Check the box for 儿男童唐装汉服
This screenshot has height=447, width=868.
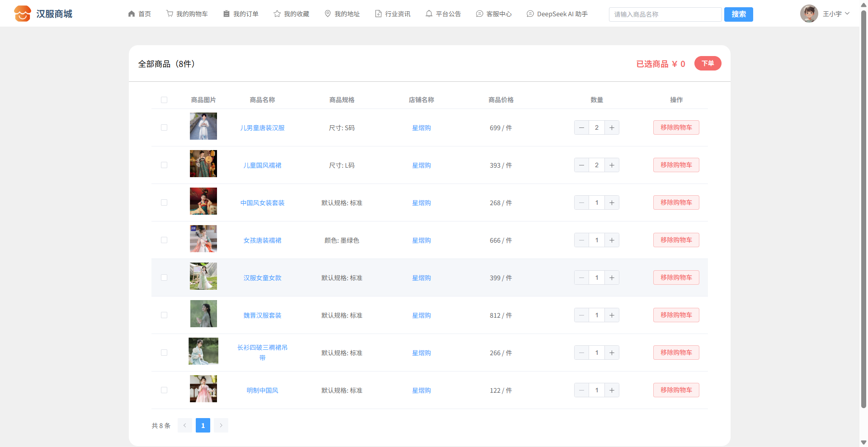pos(164,127)
